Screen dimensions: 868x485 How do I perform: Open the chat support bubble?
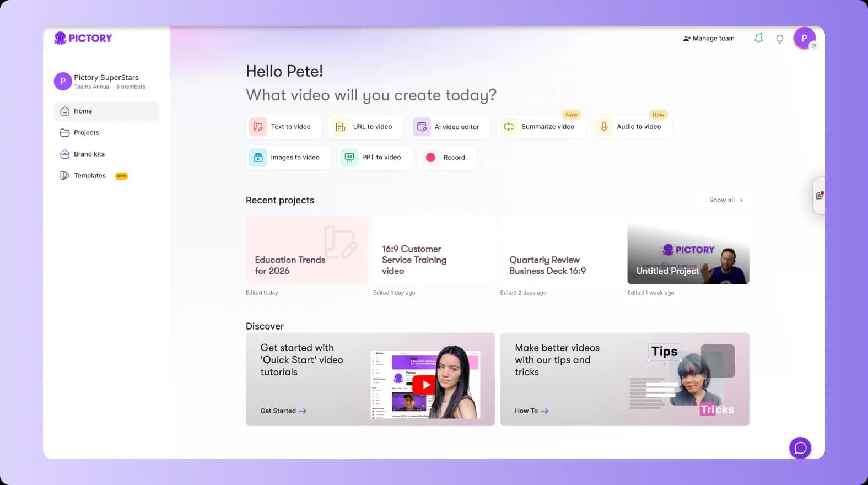click(x=800, y=448)
